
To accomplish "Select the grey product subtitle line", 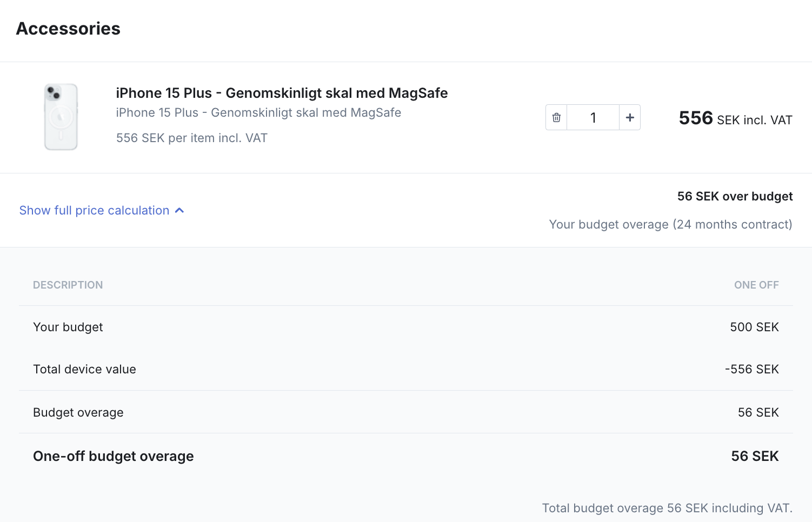I will (258, 112).
